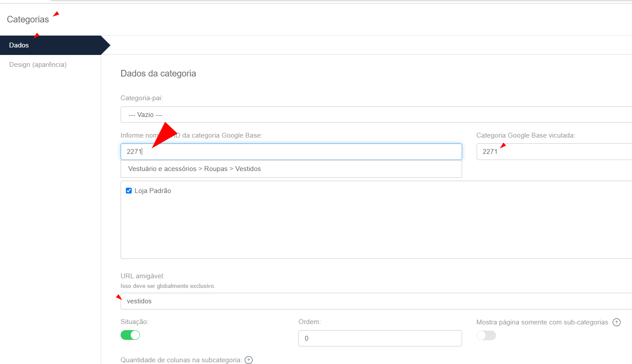
Task: Open help icon for Quantidade de colunas na subcategoria
Action: tap(249, 360)
